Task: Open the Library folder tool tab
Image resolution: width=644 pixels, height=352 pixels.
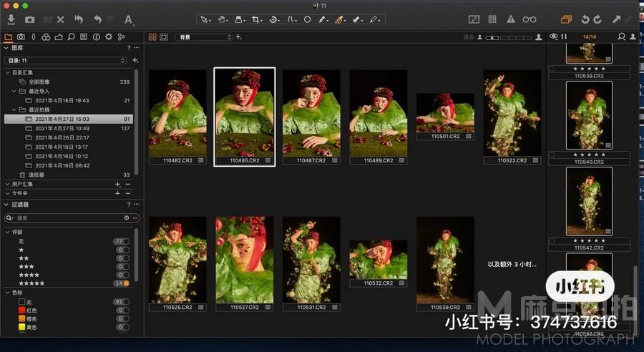Action: tap(8, 37)
